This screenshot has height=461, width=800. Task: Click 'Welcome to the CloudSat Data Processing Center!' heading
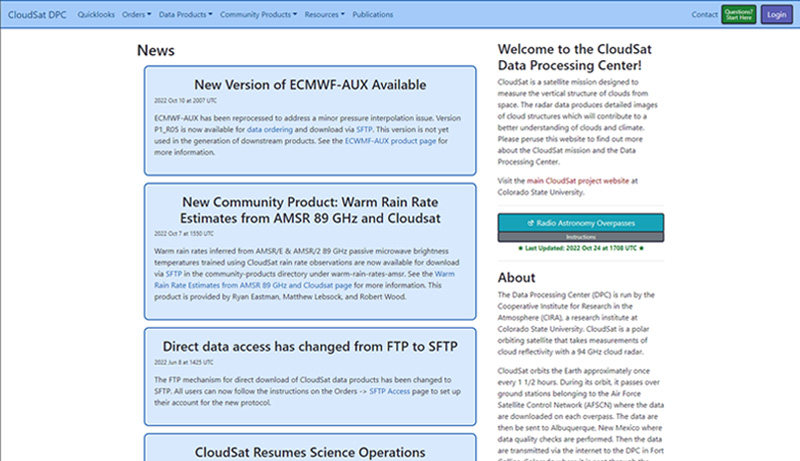click(x=574, y=57)
